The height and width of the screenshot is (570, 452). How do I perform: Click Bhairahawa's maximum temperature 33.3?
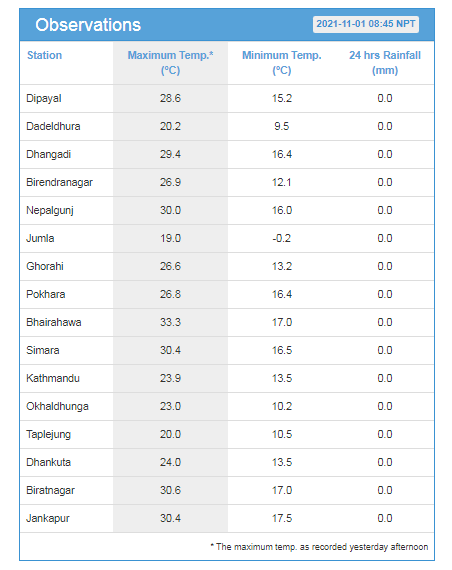pos(170,322)
